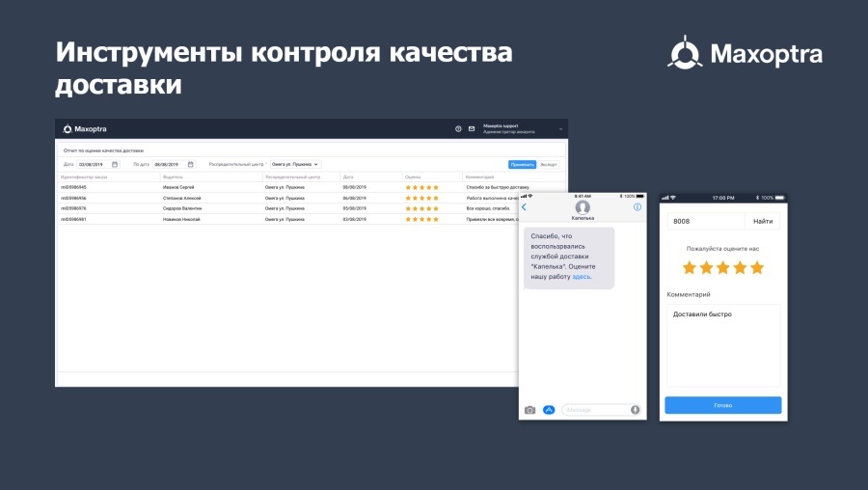The width and height of the screenshot is (868, 490).
Task: Click the Пожалуйста оцените нас prompt
Action: (722, 249)
